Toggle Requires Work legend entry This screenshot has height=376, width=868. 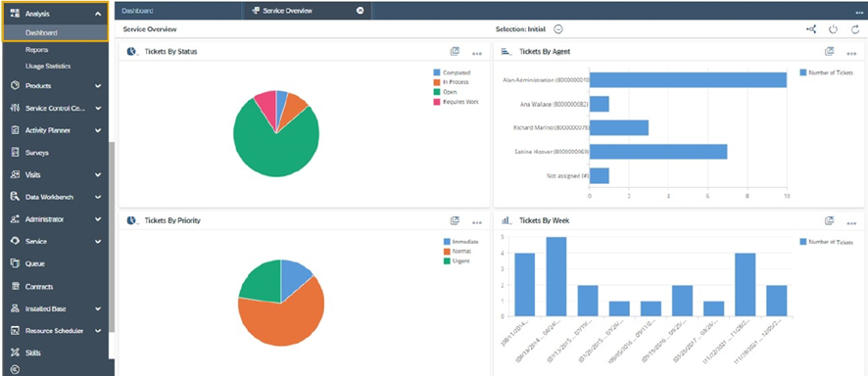[457, 102]
